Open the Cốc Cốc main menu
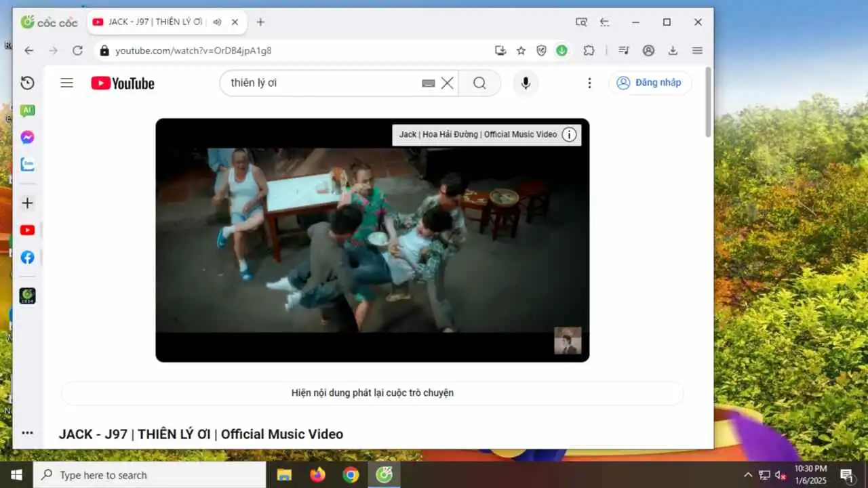 pyautogui.click(x=697, y=50)
